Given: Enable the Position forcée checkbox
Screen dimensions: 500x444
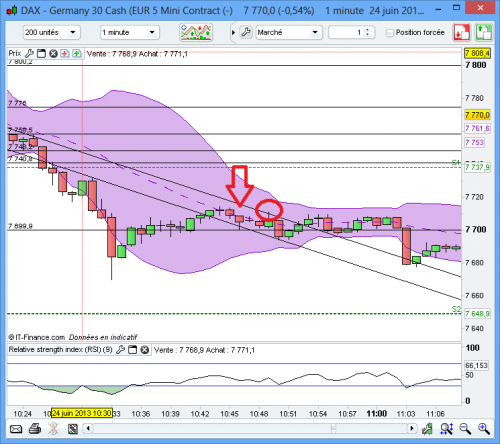Looking at the screenshot, I should pos(389,33).
